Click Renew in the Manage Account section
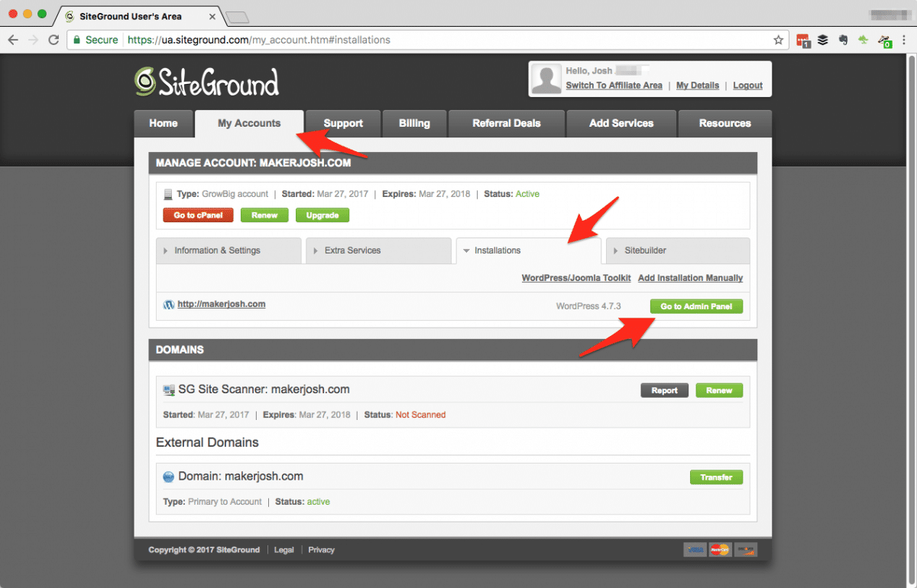 click(x=264, y=215)
